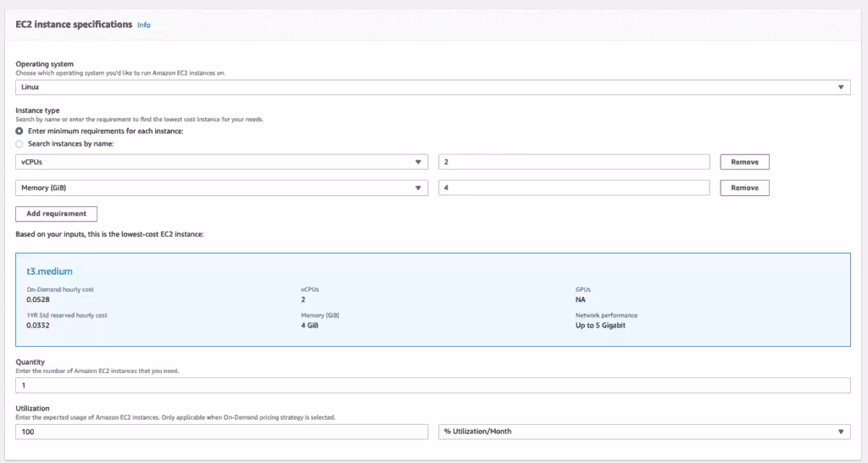Open the % Utilization/Month dropdown
Image resolution: width=868 pixels, height=463 pixels.
pos(644,432)
